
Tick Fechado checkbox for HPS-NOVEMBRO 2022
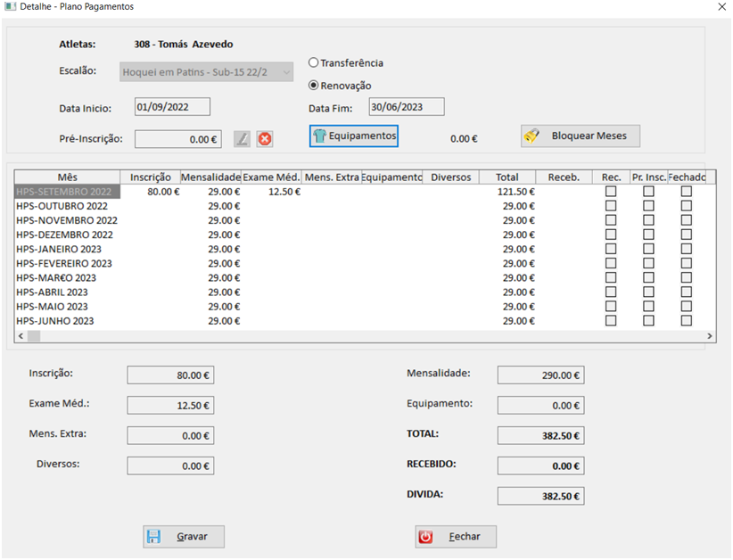(x=687, y=220)
